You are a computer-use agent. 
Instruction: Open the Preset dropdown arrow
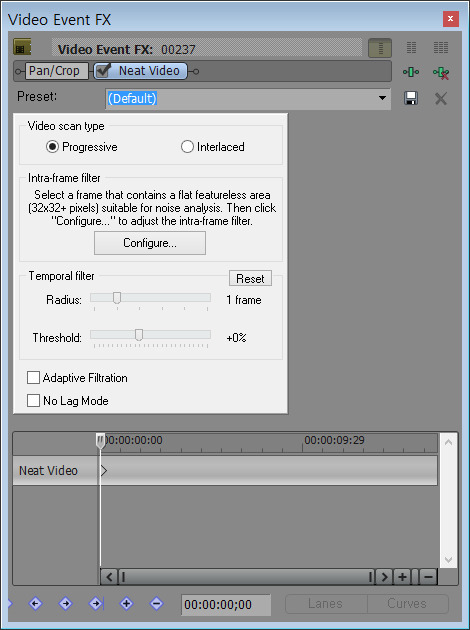(382, 98)
